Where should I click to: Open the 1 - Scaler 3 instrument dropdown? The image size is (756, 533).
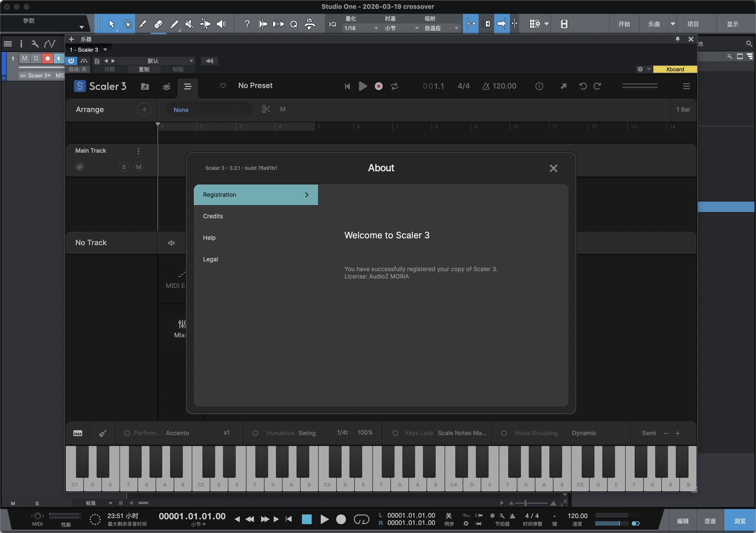click(x=88, y=50)
